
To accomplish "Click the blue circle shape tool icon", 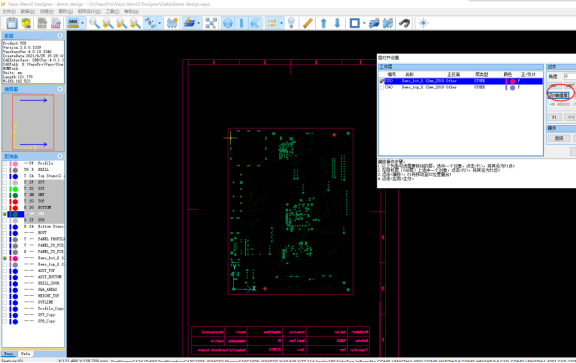I will pos(228,23).
